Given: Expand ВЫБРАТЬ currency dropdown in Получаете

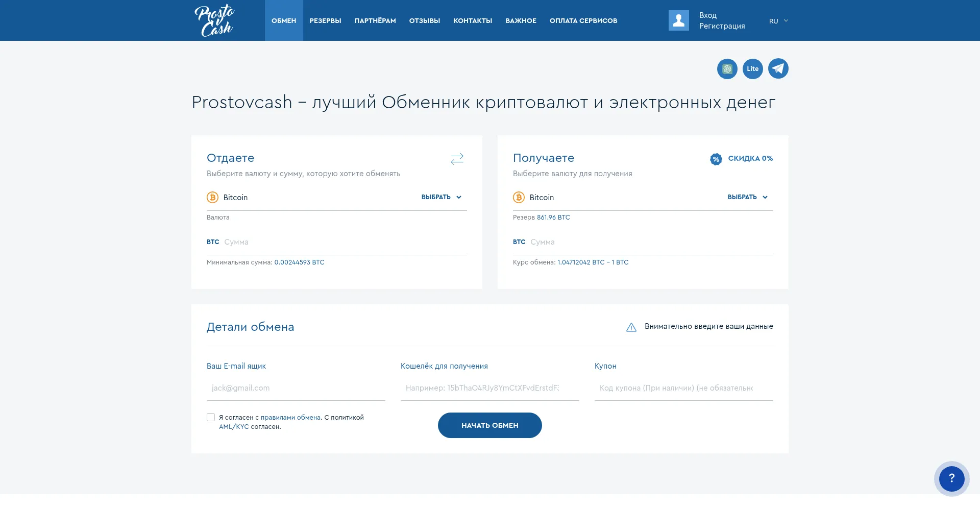Looking at the screenshot, I should click(x=748, y=197).
